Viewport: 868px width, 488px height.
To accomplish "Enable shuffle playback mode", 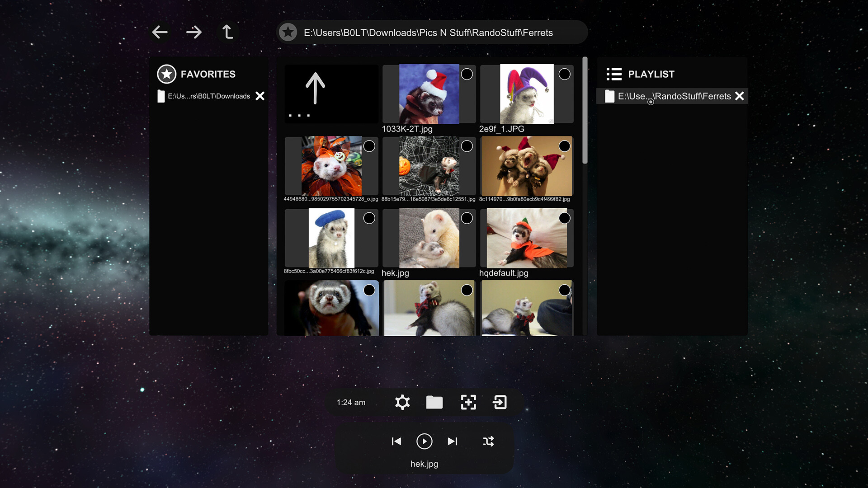I will [x=488, y=441].
